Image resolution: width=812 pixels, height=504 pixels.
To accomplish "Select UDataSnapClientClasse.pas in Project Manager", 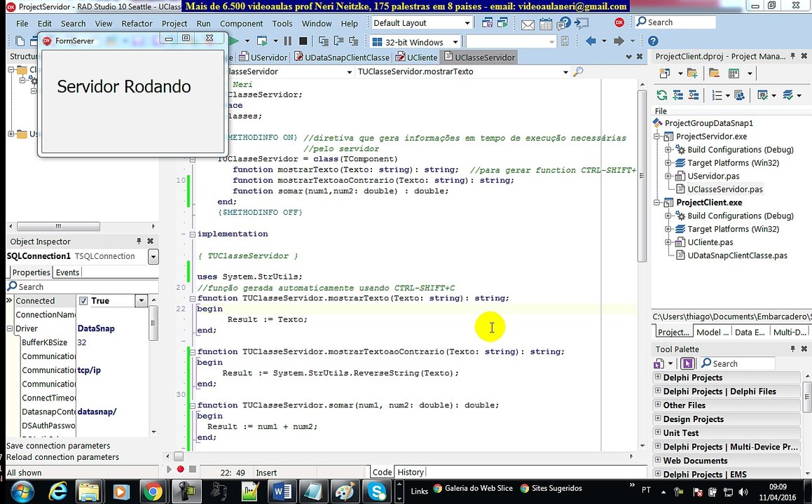I will [738, 255].
